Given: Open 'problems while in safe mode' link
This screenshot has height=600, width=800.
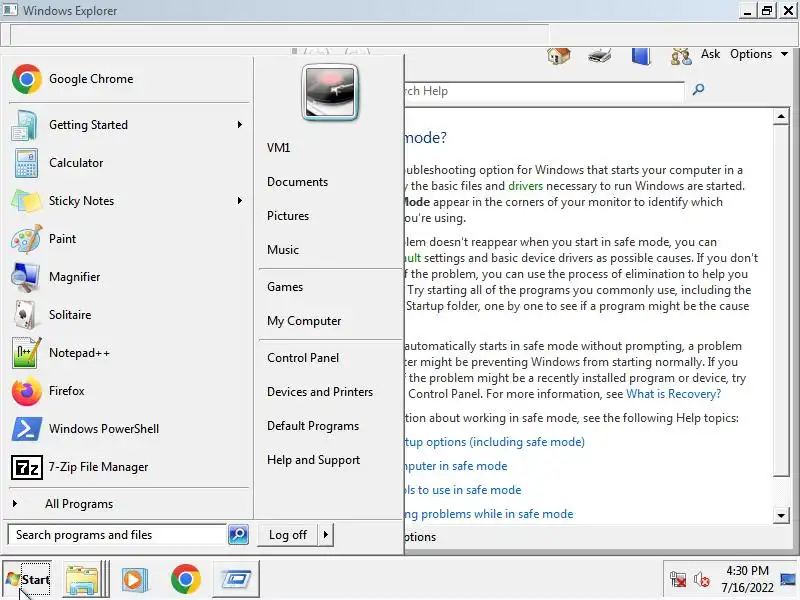Looking at the screenshot, I should (x=489, y=514).
